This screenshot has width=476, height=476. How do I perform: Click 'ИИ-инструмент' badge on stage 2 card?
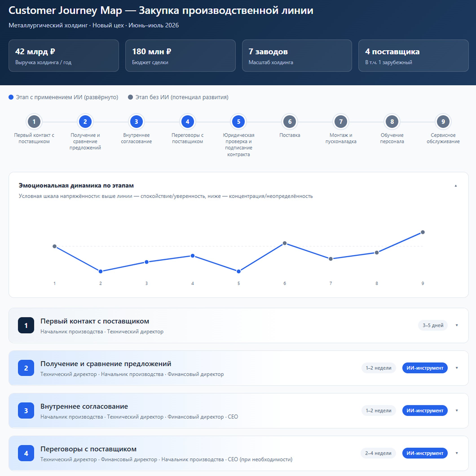point(425,368)
